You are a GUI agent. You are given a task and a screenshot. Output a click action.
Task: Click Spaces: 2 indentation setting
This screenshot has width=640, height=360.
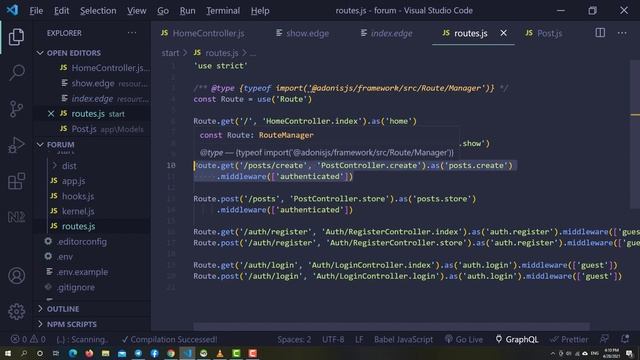(x=294, y=339)
